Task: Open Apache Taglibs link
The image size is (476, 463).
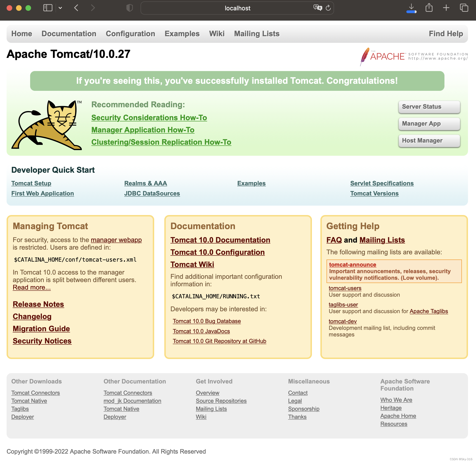Action: [428, 311]
